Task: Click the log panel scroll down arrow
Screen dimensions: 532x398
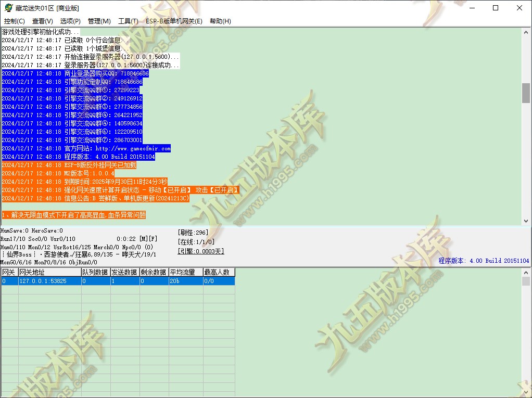Action: [x=526, y=221]
